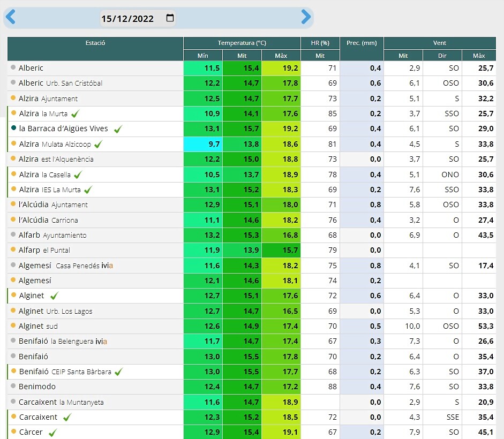
Task: Click the green checkmark beside Alzira la Murta
Action: pyautogui.click(x=75, y=114)
